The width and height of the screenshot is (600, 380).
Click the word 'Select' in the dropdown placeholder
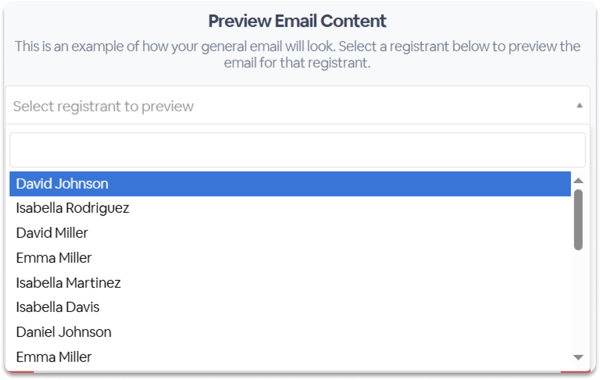click(x=33, y=106)
